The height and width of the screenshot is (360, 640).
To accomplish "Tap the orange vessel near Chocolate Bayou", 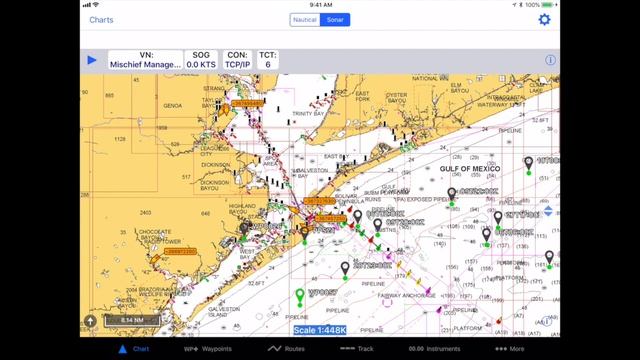I will [x=155, y=259].
